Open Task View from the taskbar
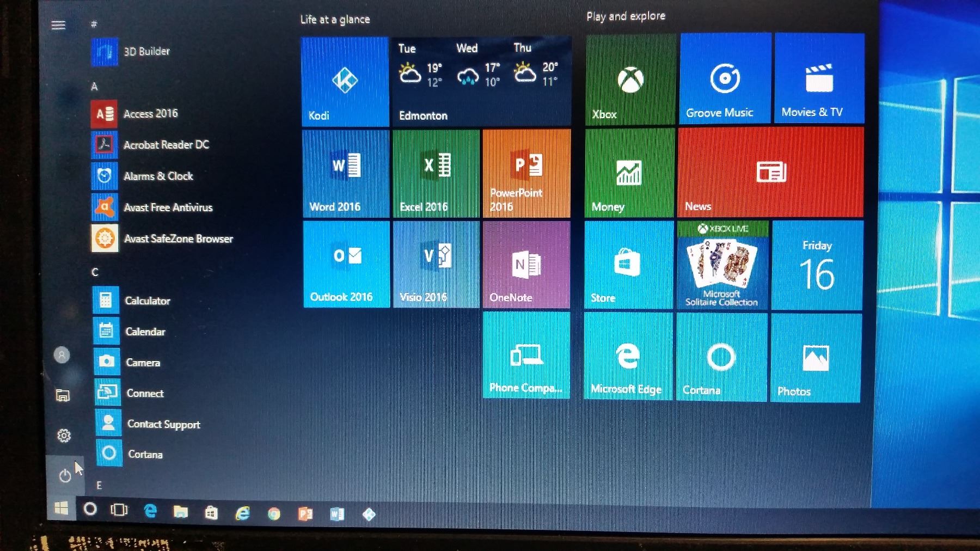 [119, 510]
